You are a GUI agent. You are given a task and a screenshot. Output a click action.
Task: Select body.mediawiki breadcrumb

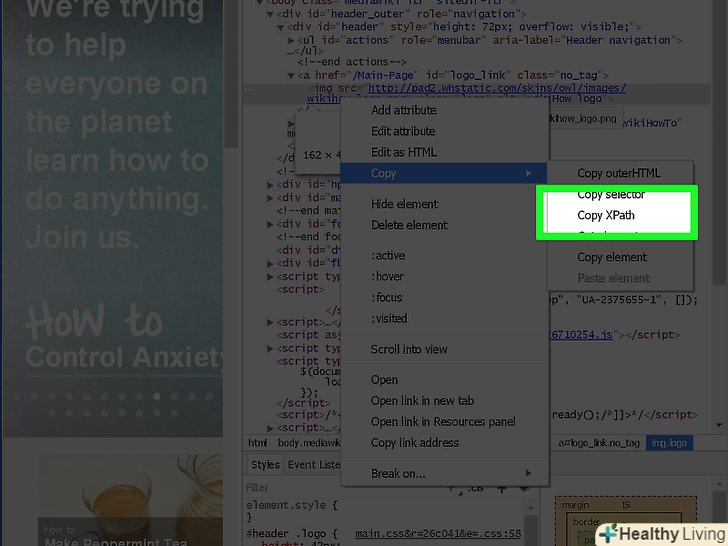[309, 443]
